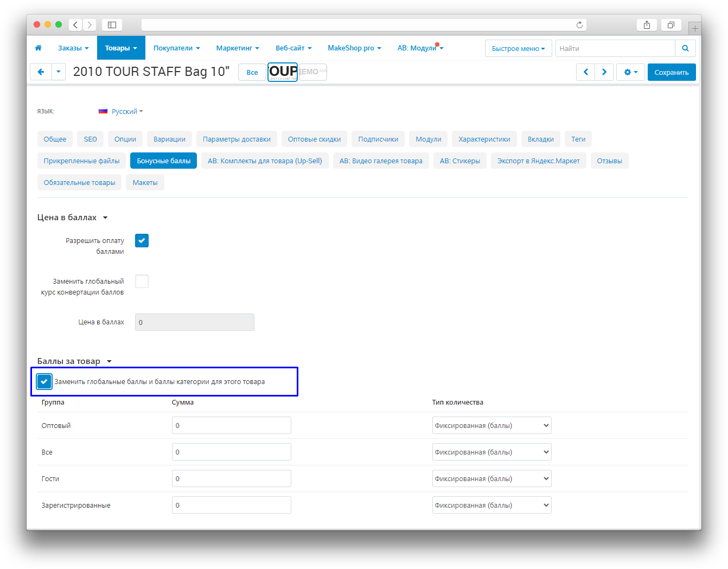Click the 'Сохранить' button
Screen dimensions: 728x569
(x=671, y=72)
